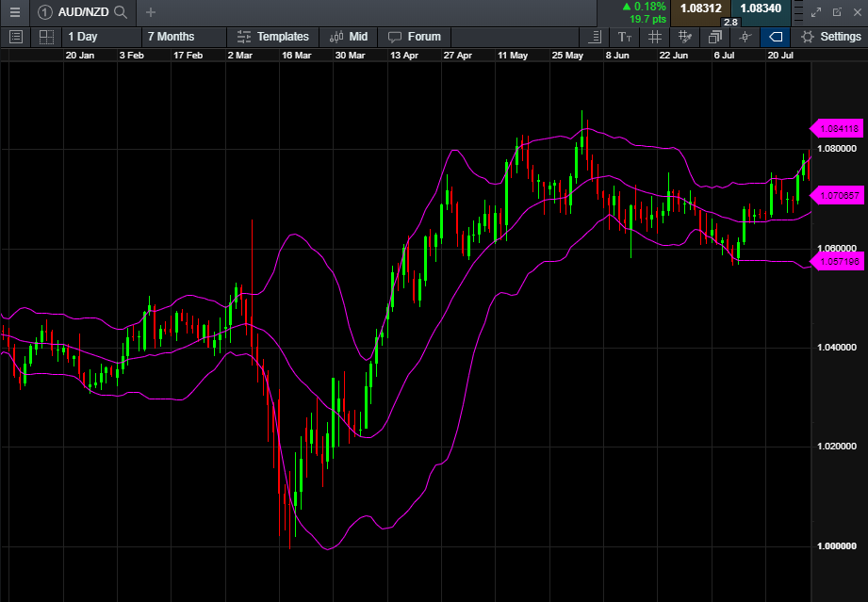Click the 0.18% daily change indicator
This screenshot has width=868, height=602.
[x=645, y=7]
